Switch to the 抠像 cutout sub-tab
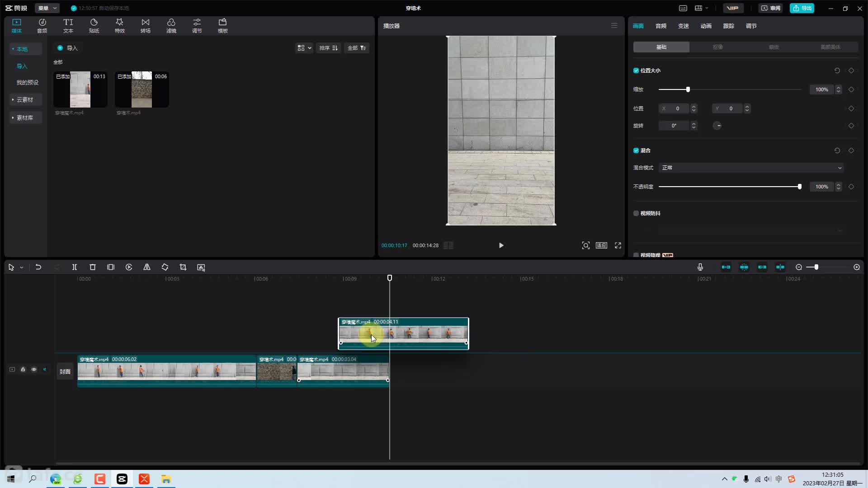The image size is (868, 488). coord(717,47)
